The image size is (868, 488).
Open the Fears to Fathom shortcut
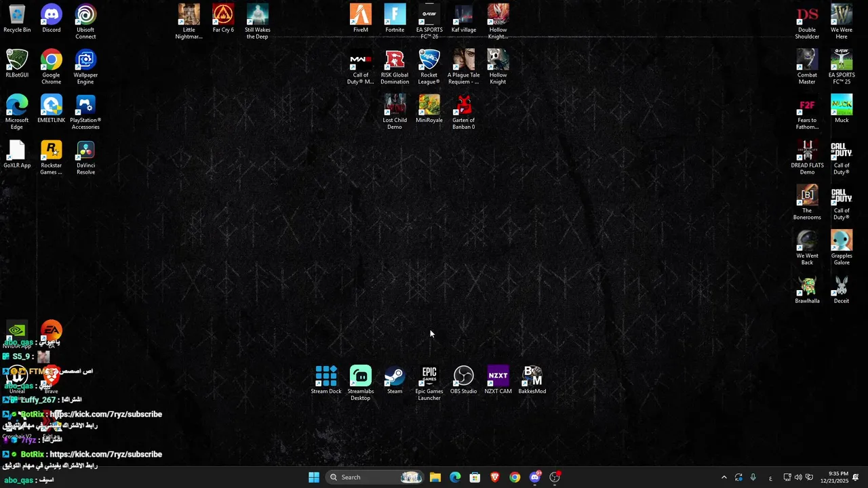[807, 113]
